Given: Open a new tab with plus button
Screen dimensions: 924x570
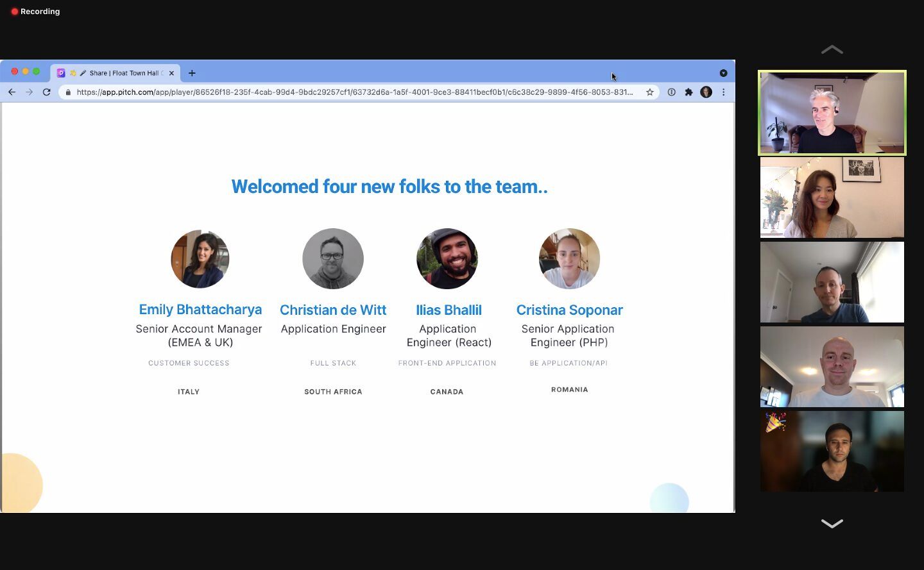Looking at the screenshot, I should (x=192, y=73).
